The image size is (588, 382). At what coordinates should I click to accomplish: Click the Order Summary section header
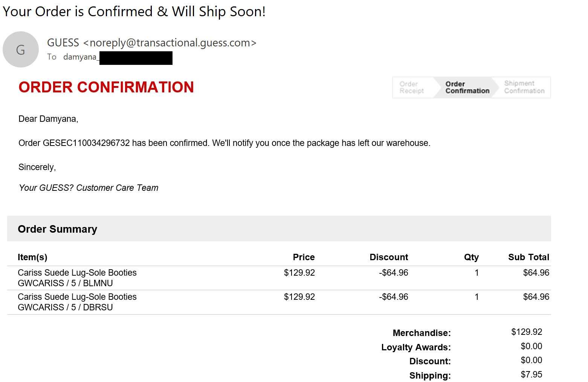click(x=279, y=229)
